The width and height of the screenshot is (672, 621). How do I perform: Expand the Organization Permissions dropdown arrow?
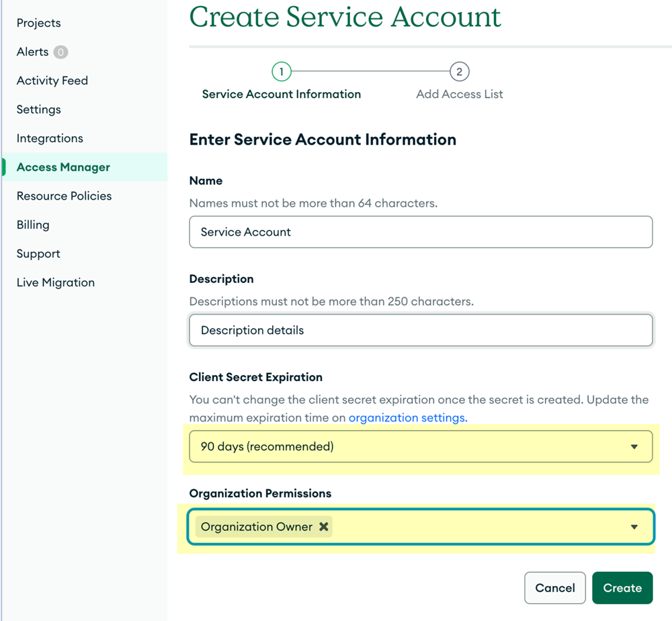634,527
